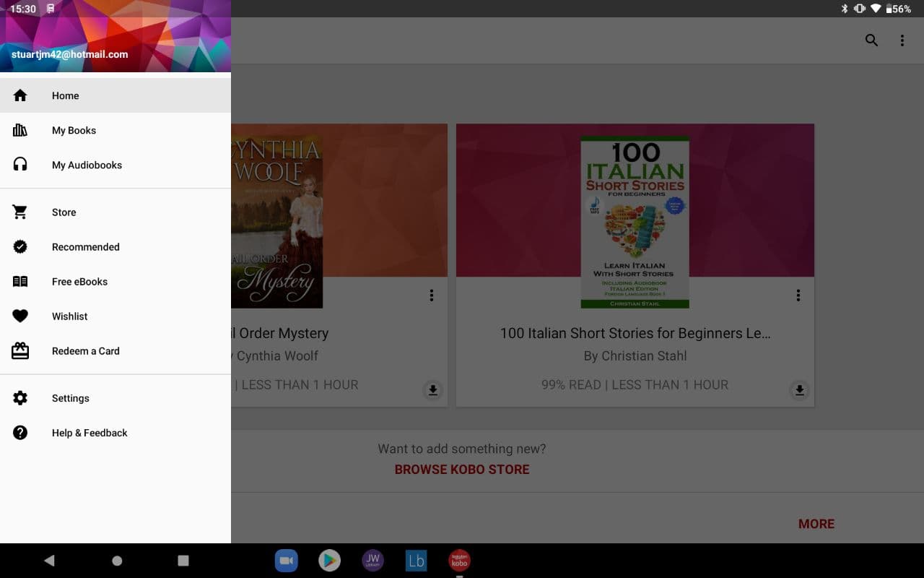The width and height of the screenshot is (924, 578).
Task: Tap the Android back navigation button
Action: pyautogui.click(x=49, y=561)
